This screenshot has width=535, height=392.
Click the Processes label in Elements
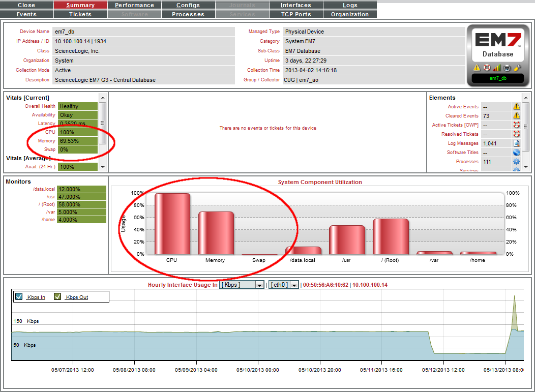(467, 162)
